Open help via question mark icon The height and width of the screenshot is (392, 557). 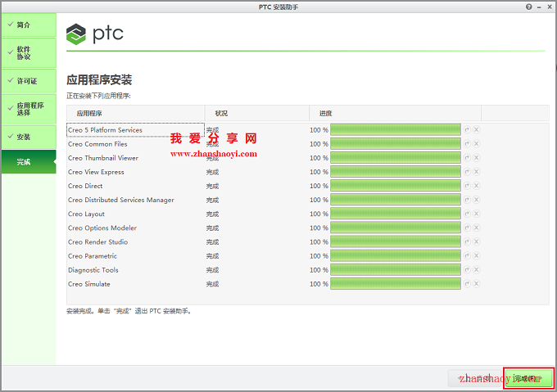point(529,7)
